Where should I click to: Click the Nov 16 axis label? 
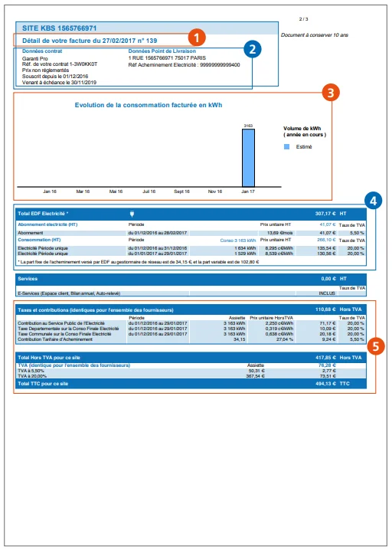[x=215, y=192]
